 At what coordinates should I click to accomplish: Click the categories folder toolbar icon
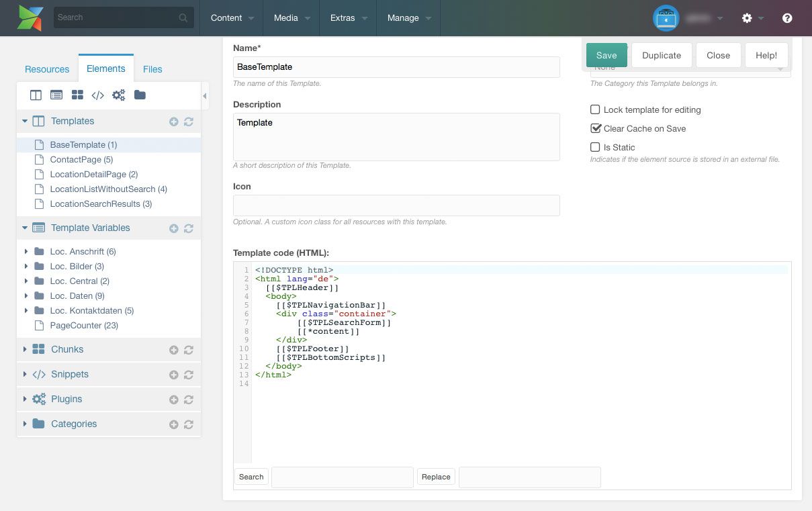(140, 95)
